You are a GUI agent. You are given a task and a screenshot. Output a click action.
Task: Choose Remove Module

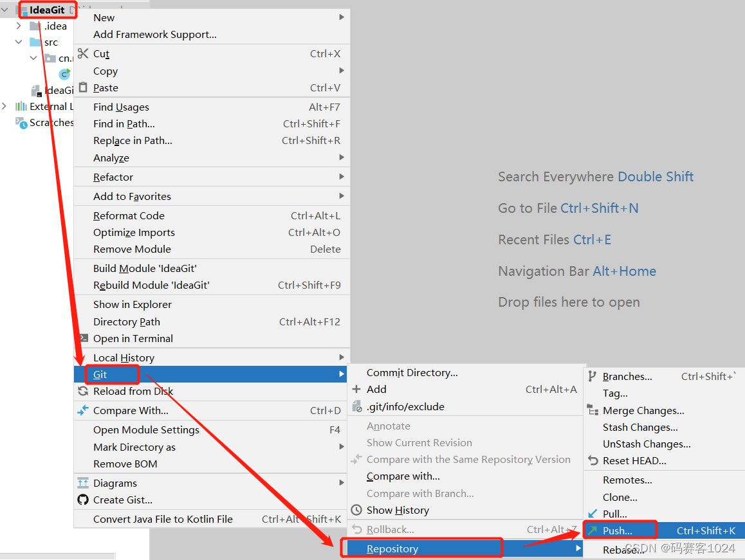click(x=212, y=249)
